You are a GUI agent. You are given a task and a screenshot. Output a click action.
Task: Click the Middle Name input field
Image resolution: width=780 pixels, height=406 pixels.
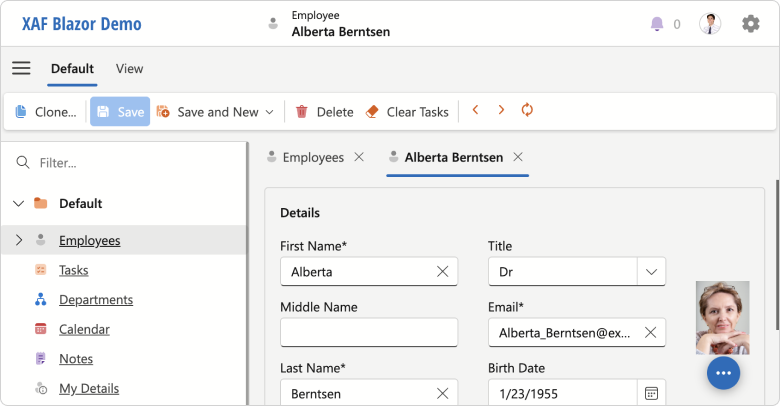(368, 332)
